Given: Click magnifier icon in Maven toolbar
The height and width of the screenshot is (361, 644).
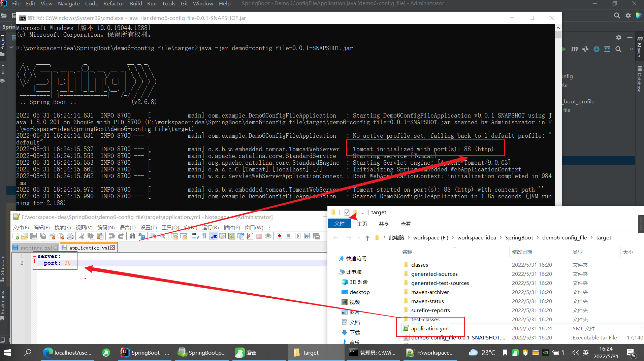Looking at the screenshot, I should (618, 49).
